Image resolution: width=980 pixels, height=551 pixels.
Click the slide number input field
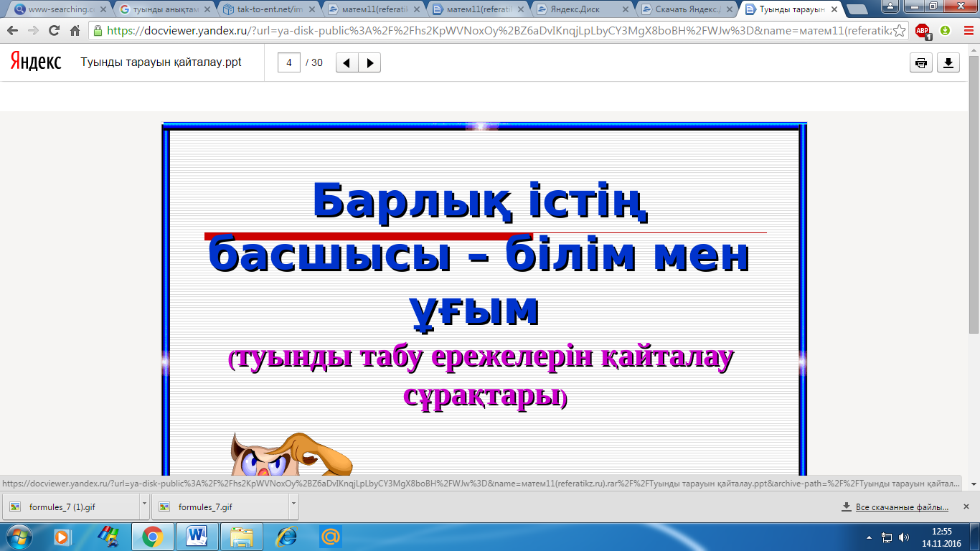(x=289, y=62)
